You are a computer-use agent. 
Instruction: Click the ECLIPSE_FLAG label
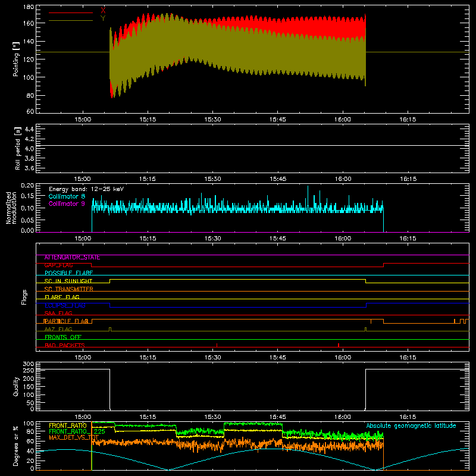65,305
